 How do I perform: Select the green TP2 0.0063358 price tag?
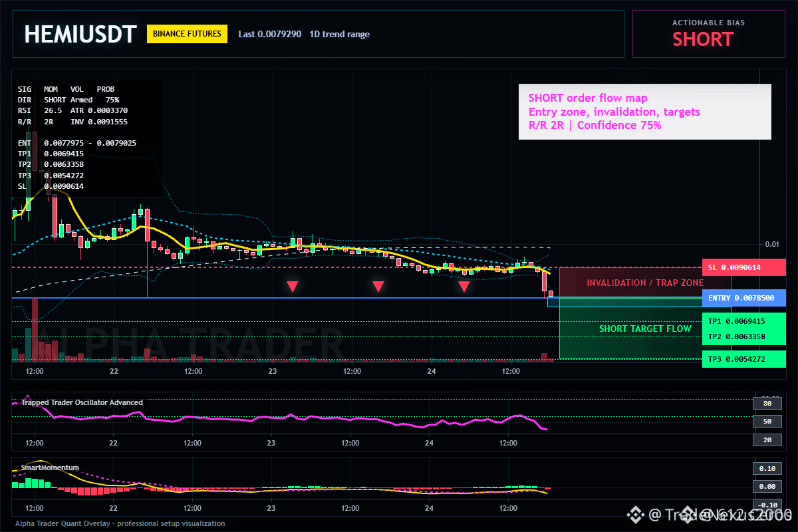743,336
